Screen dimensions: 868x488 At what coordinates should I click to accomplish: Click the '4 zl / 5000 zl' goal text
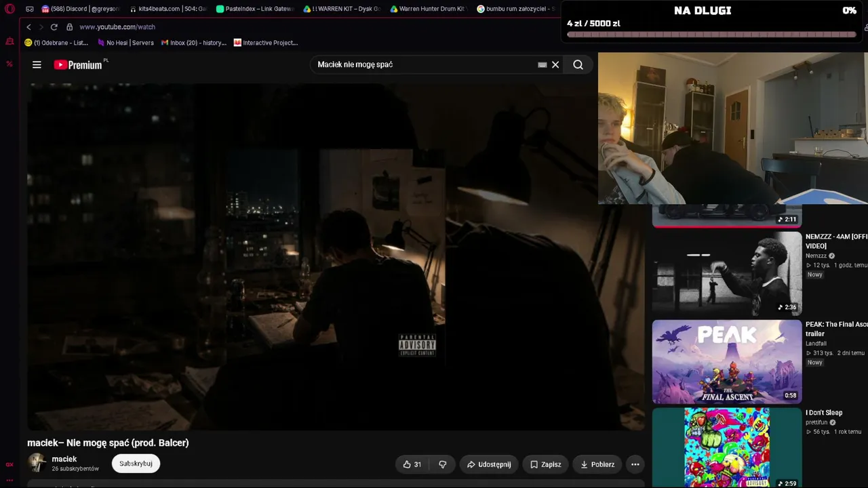tap(593, 23)
